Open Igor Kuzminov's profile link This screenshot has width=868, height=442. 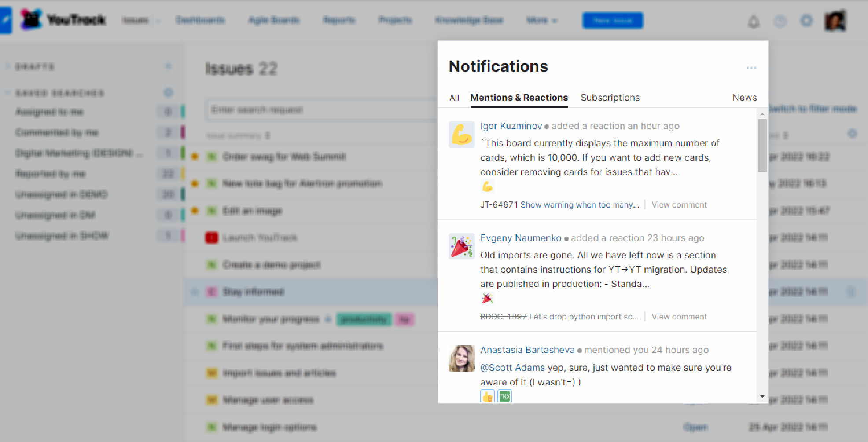tap(511, 126)
